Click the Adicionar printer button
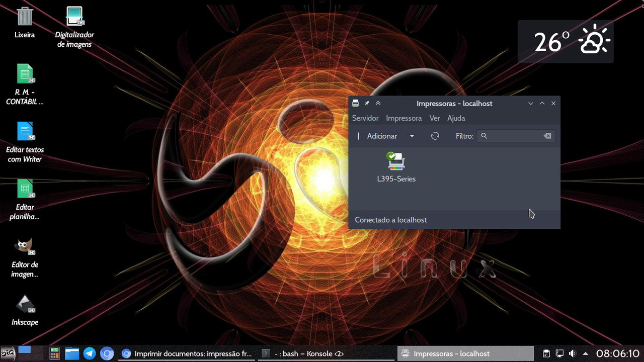The width and height of the screenshot is (644, 362). pos(376,136)
